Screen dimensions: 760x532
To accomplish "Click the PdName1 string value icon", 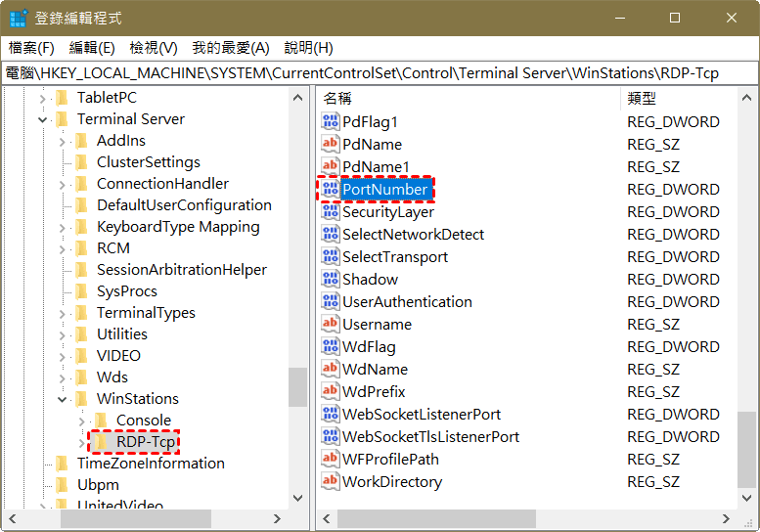I will [330, 166].
